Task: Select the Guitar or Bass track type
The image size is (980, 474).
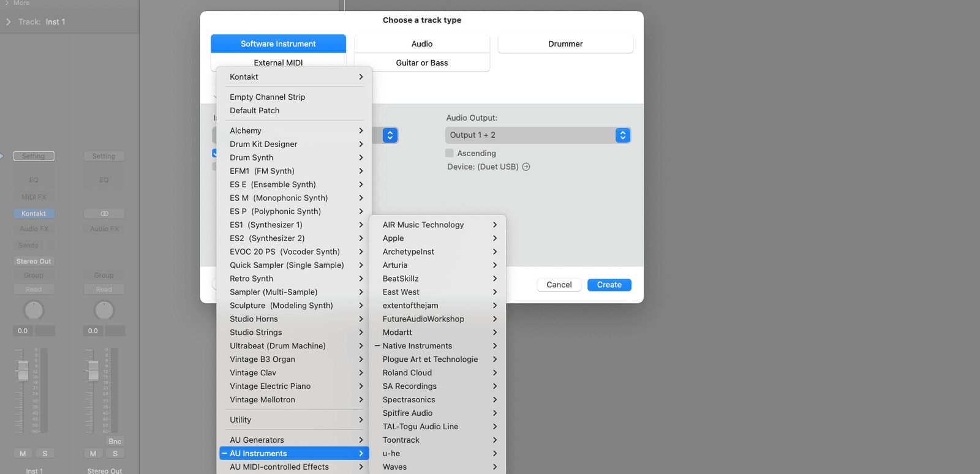Action: [422, 62]
